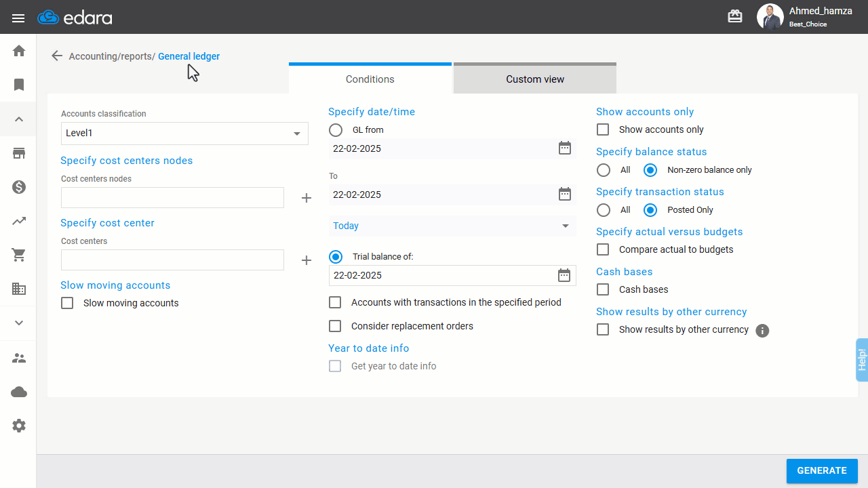Select All under transaction status
This screenshot has height=488, width=868.
[604, 210]
